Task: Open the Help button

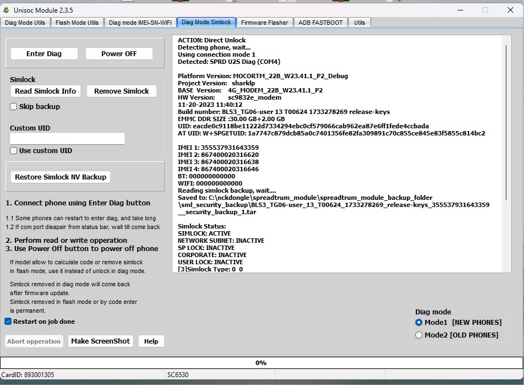Action: [x=151, y=341]
